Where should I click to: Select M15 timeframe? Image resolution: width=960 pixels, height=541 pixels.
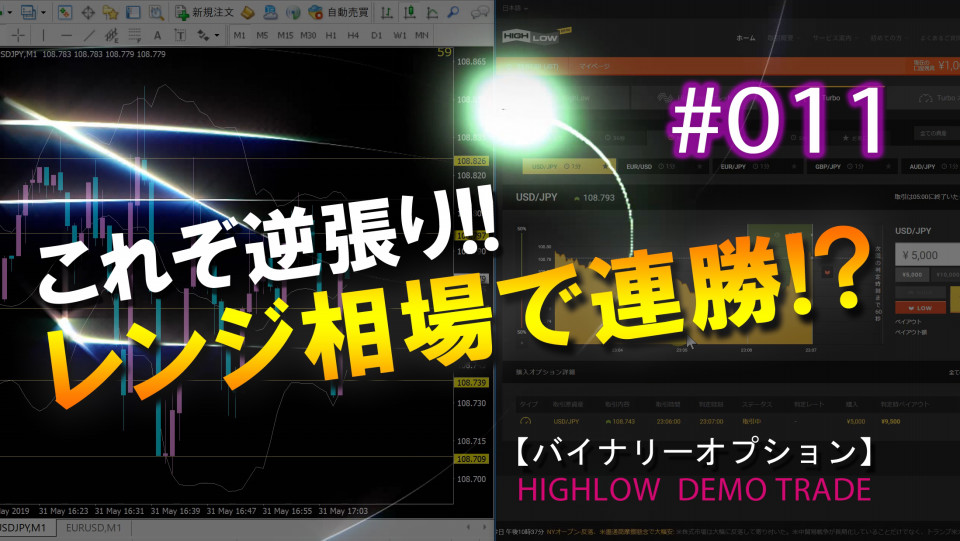pos(285,35)
